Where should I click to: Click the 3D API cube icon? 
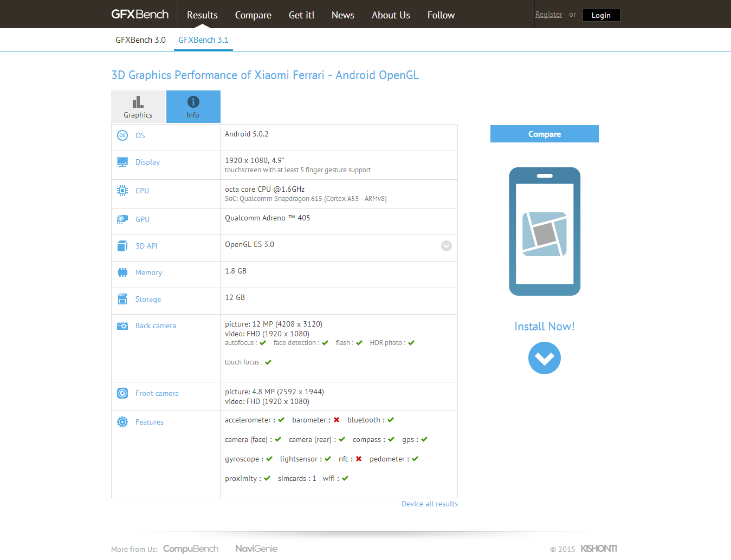pyautogui.click(x=122, y=246)
